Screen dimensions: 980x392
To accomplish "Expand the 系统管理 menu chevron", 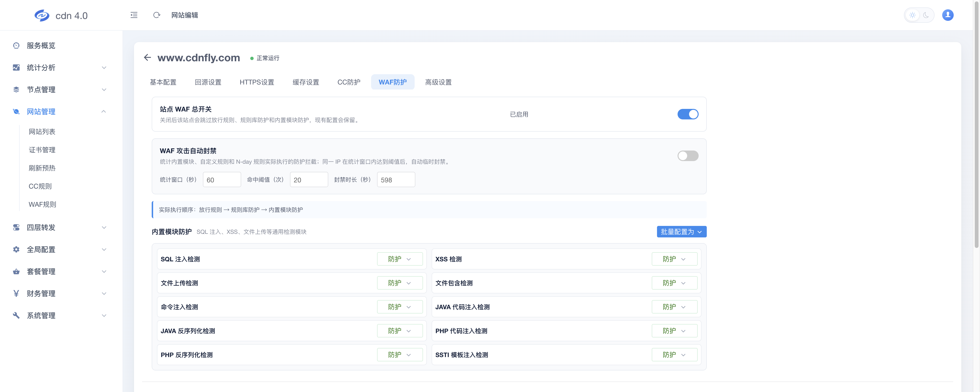I will (x=104, y=315).
